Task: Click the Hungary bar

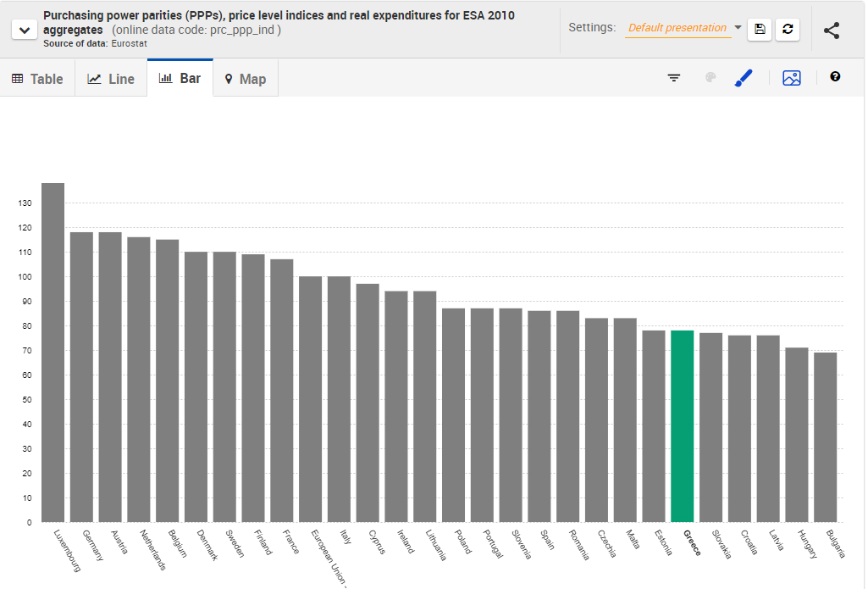Action: pos(797,435)
